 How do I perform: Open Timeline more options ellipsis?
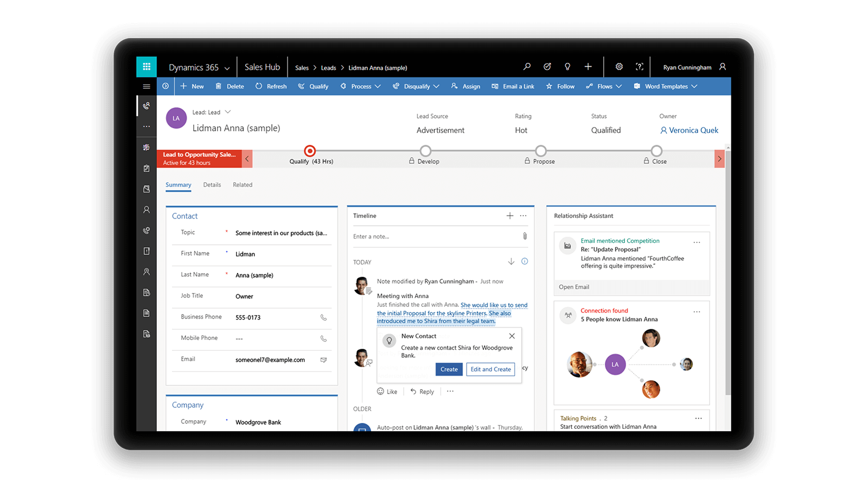click(x=524, y=216)
